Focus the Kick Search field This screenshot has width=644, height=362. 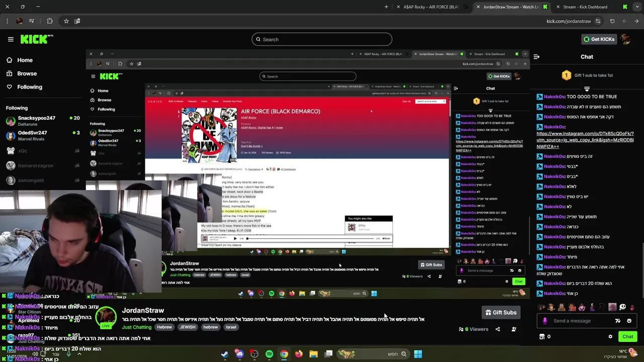pos(321,39)
